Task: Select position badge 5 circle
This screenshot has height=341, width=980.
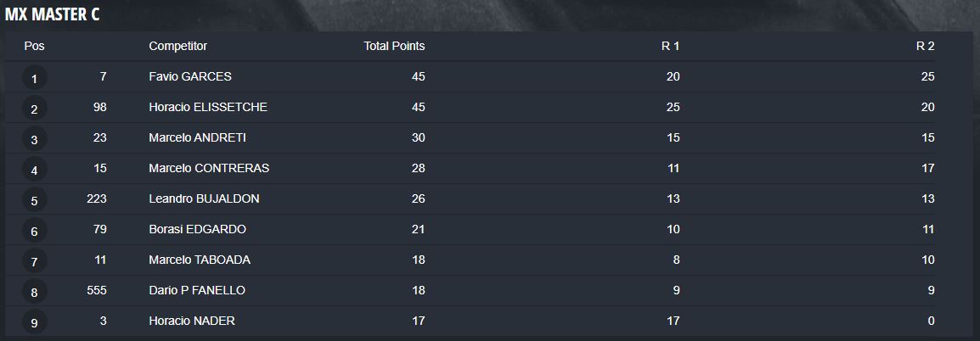Action: 34,200
